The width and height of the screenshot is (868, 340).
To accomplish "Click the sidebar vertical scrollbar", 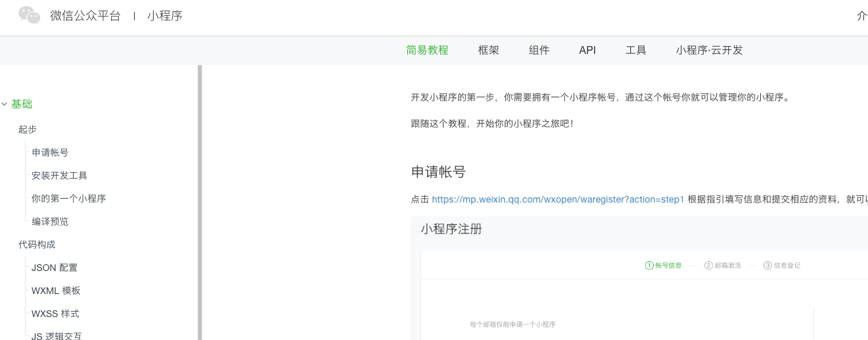I will tap(200, 202).
